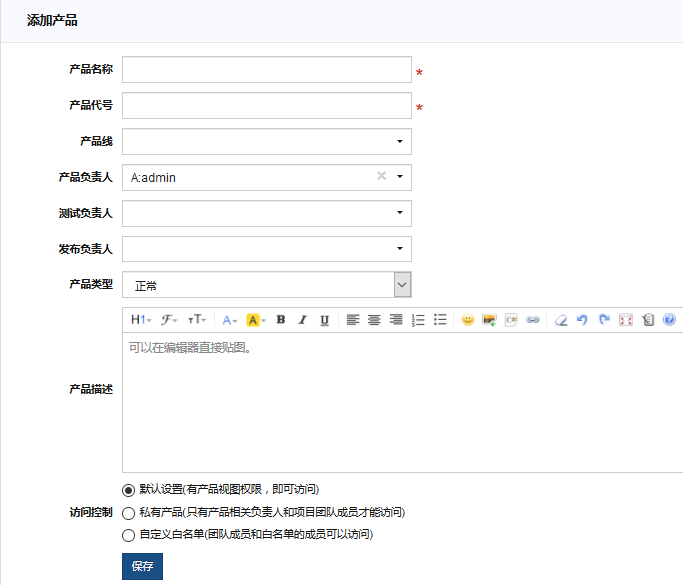Insert a code block
Screen dimensions: 683x585
[x=511, y=320]
